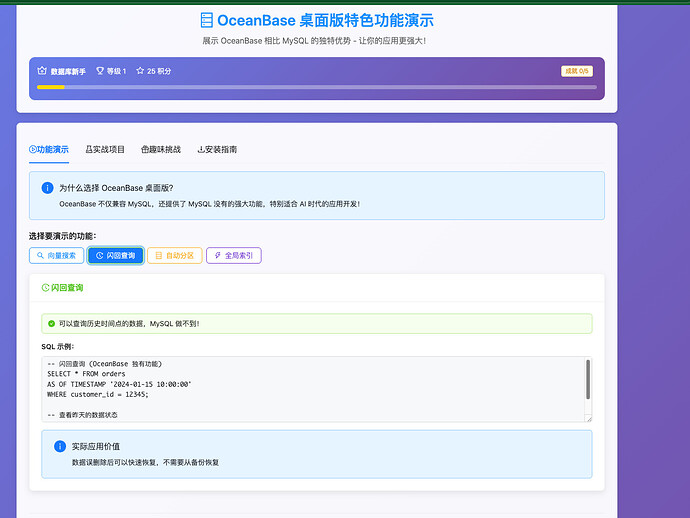Click the 可以查询历史时间点的数据 alert text
This screenshot has width=690, height=518.
coord(129,324)
